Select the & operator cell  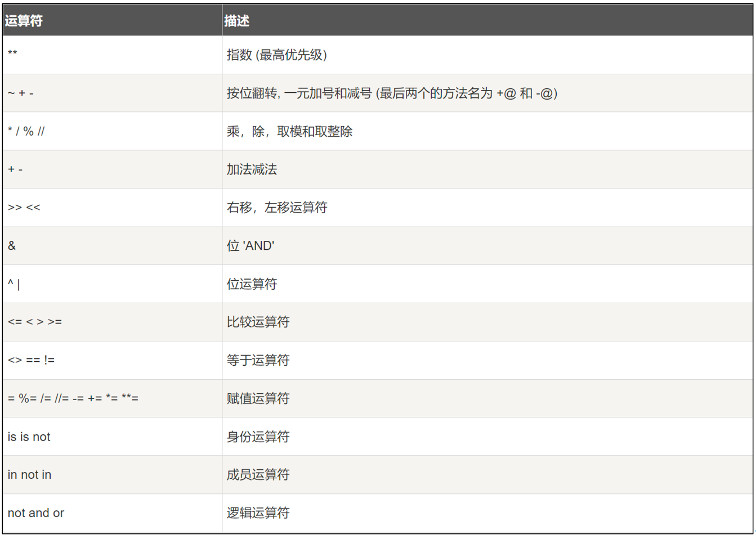pyautogui.click(x=12, y=246)
